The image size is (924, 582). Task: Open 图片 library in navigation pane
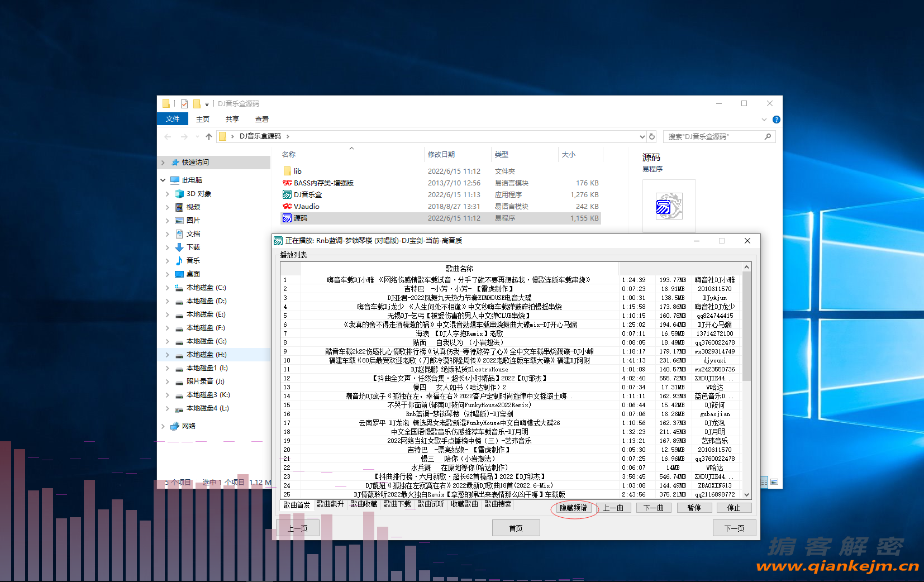[x=193, y=221]
